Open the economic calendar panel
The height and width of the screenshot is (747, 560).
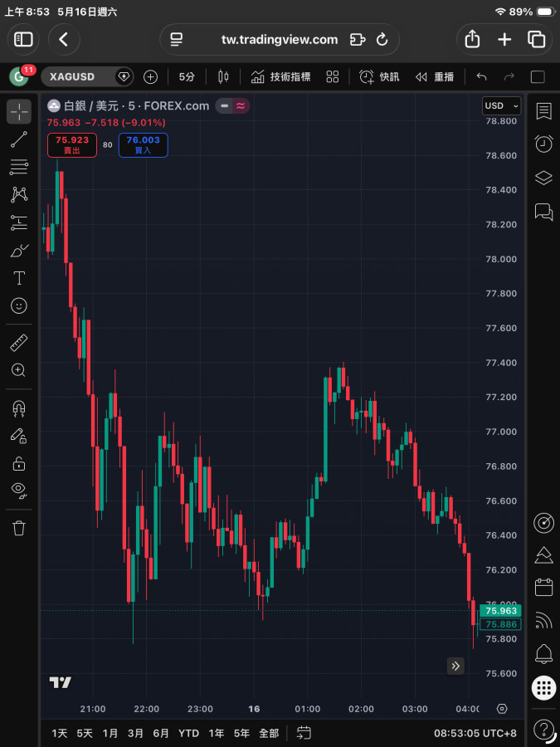tap(543, 587)
